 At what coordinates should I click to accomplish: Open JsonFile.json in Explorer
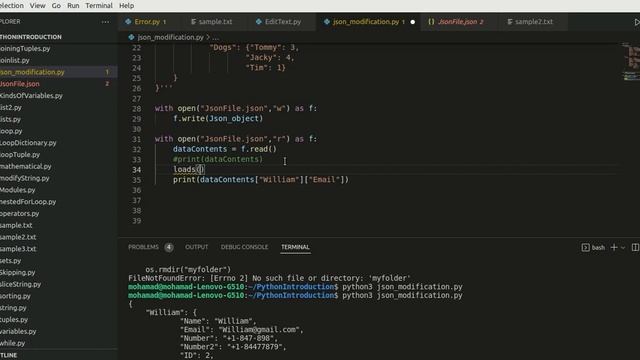(59, 84)
